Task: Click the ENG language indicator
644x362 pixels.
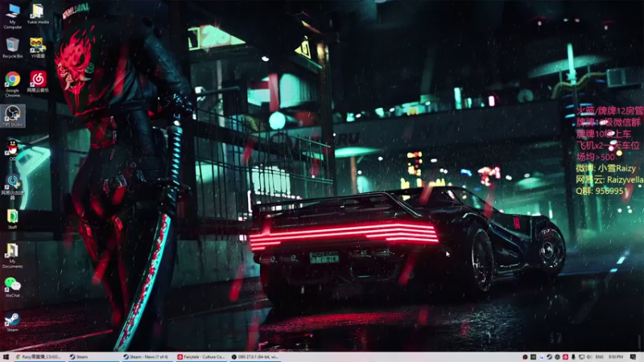Action: (x=599, y=357)
